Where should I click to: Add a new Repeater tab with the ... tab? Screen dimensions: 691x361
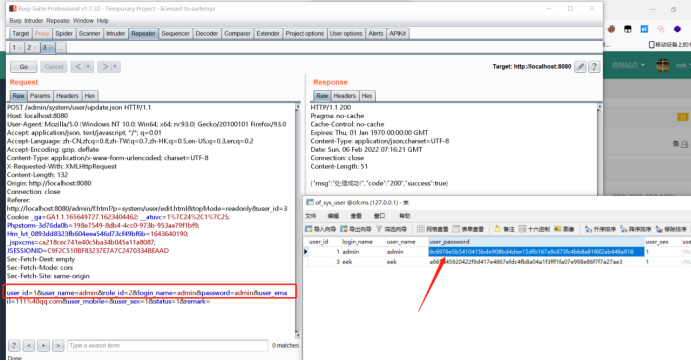(x=61, y=48)
